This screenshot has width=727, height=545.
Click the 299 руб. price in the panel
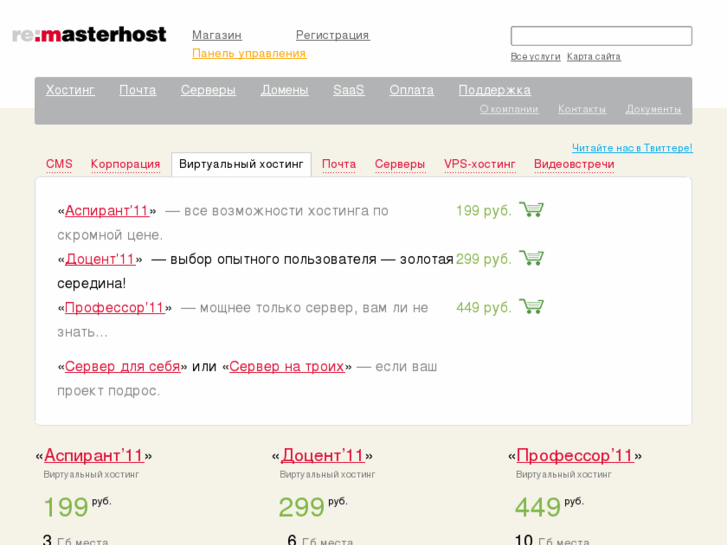(484, 259)
